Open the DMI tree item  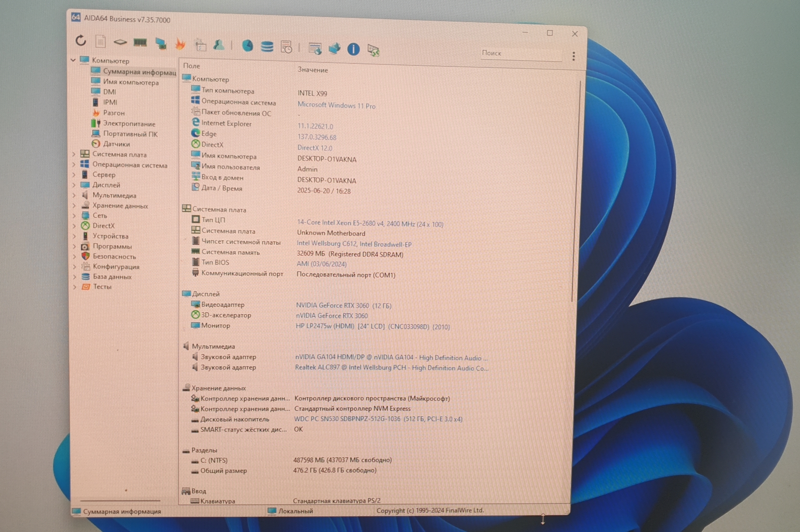tap(109, 92)
